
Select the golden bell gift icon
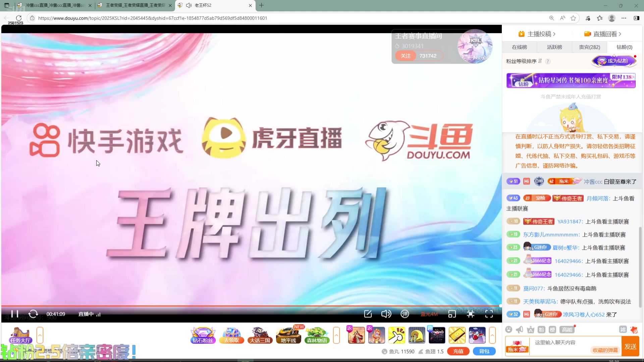pos(417,335)
